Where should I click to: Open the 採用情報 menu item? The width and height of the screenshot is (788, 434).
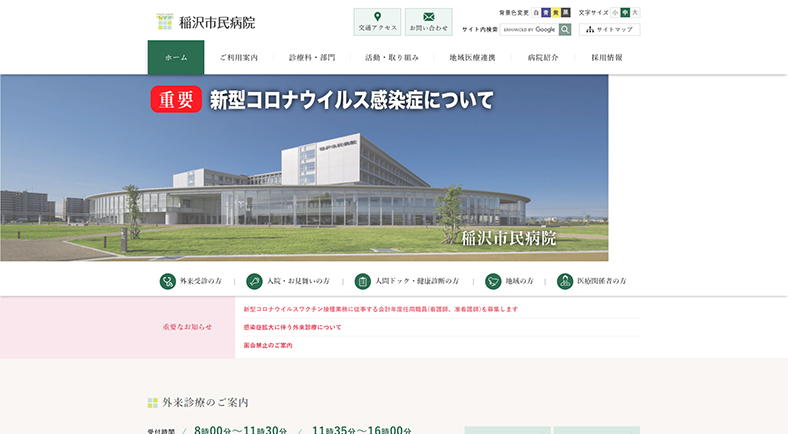(607, 58)
